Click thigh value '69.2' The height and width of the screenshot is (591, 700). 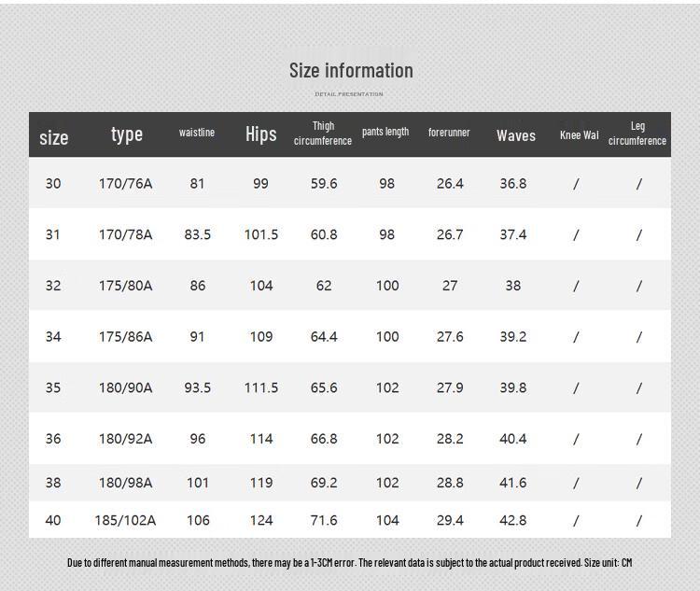pos(324,483)
